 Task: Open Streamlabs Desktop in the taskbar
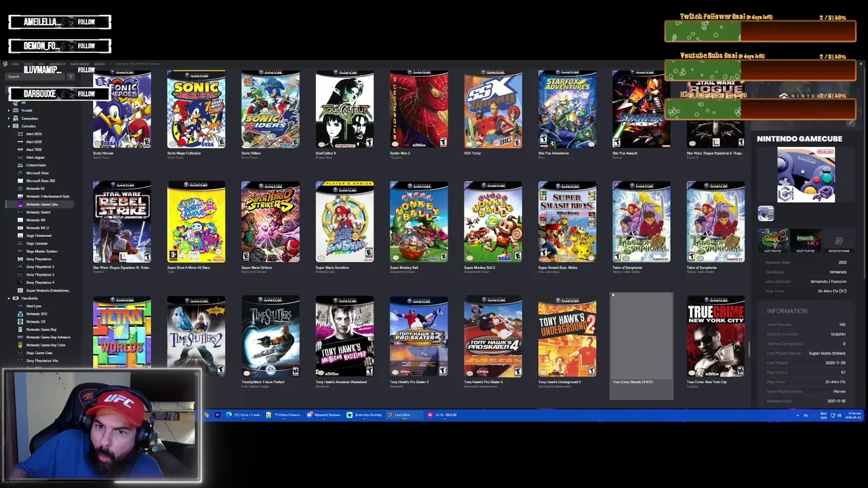364,415
